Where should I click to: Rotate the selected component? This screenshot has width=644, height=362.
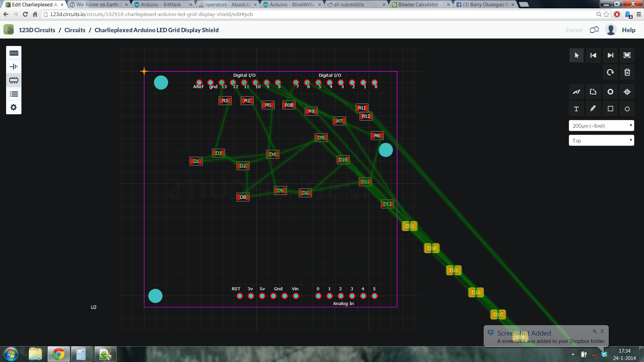pos(610,72)
